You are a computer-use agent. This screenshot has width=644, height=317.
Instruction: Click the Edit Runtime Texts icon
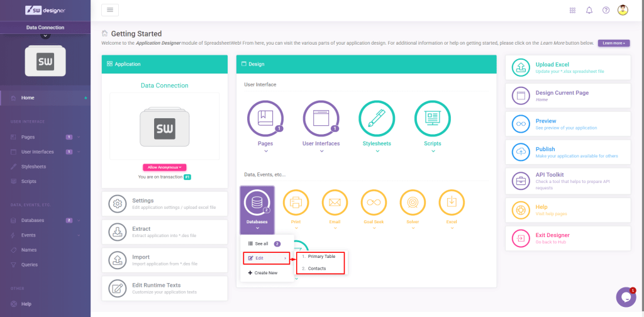[x=118, y=288]
